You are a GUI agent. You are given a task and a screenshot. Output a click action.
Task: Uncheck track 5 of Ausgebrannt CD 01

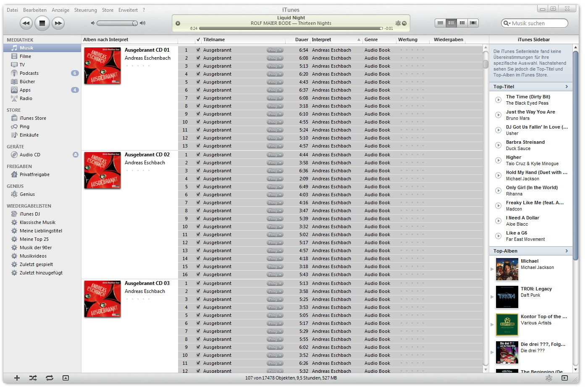[198, 82]
